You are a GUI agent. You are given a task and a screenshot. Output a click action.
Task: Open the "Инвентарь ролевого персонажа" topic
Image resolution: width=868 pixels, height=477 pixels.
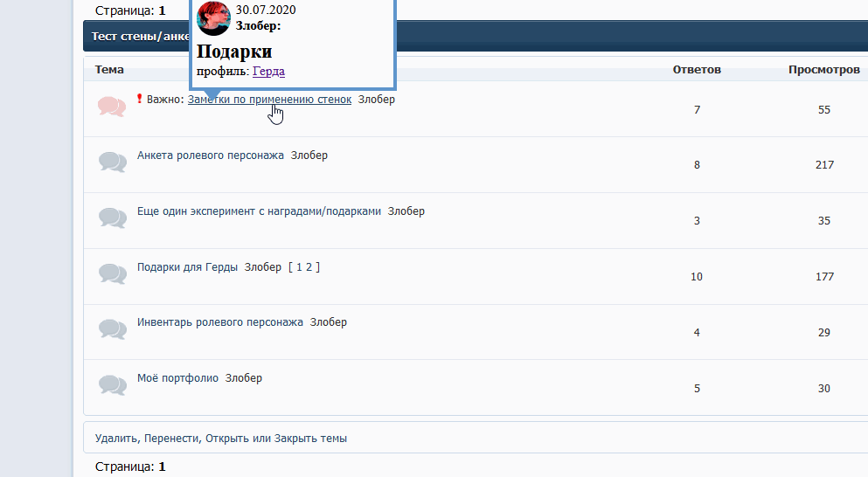[x=219, y=322]
